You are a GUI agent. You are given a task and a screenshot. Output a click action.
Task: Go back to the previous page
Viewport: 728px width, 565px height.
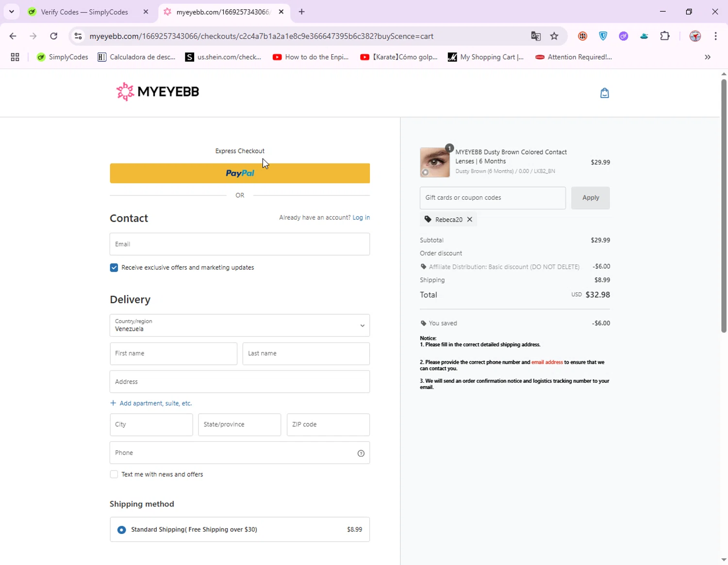click(x=13, y=36)
